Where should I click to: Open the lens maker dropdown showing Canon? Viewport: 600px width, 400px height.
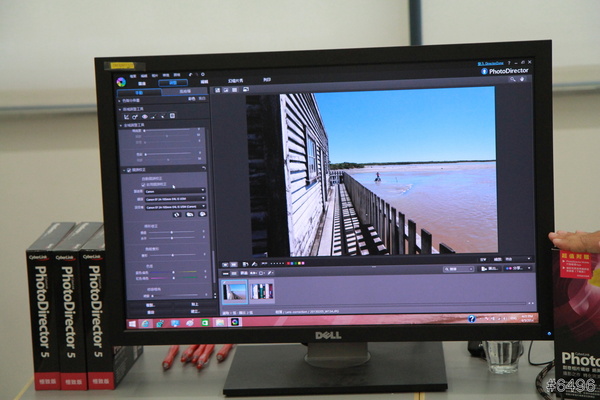tap(175, 191)
